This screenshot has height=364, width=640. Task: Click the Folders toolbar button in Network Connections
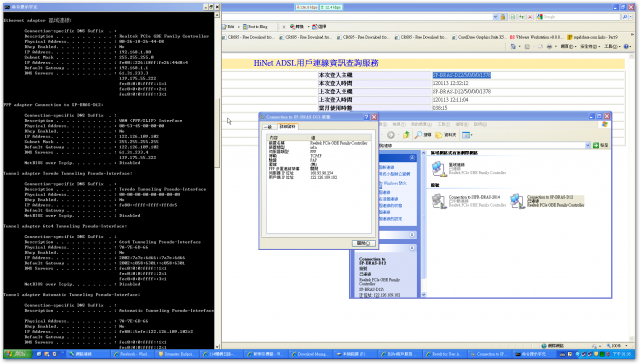pyautogui.click(x=446, y=135)
